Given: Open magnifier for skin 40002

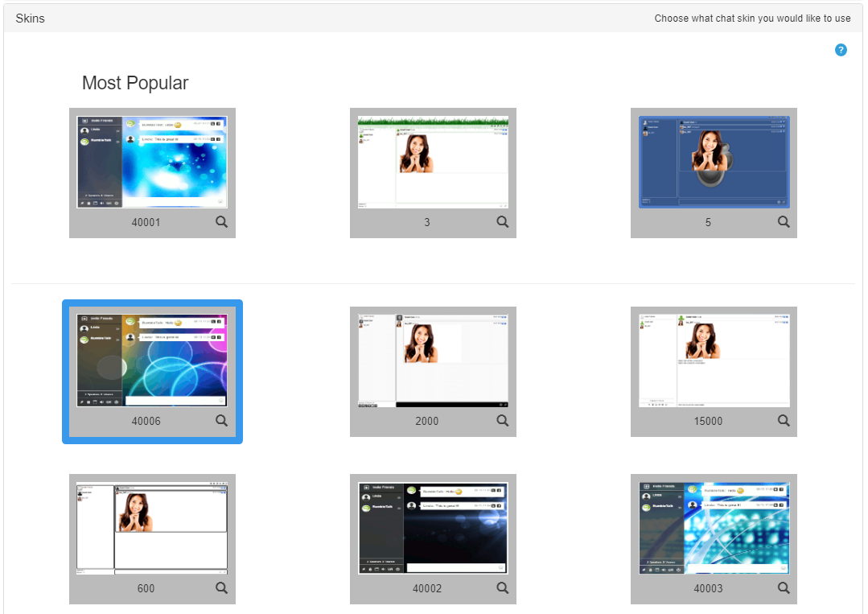Looking at the screenshot, I should pos(503,587).
